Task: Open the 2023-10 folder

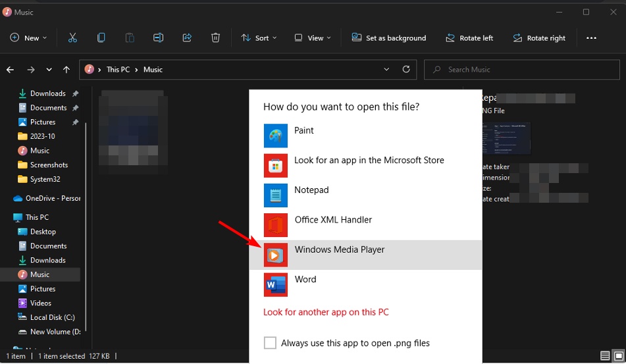Action: point(37,136)
